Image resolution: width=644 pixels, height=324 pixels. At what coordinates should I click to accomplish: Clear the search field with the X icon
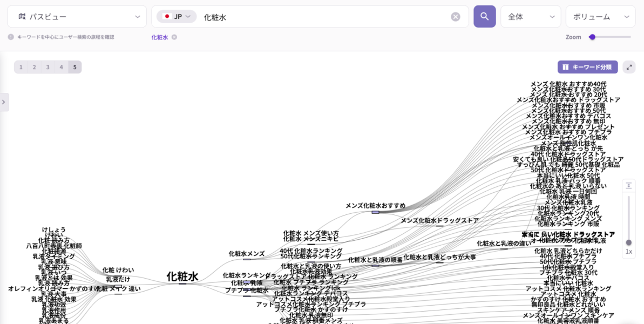coord(456,17)
